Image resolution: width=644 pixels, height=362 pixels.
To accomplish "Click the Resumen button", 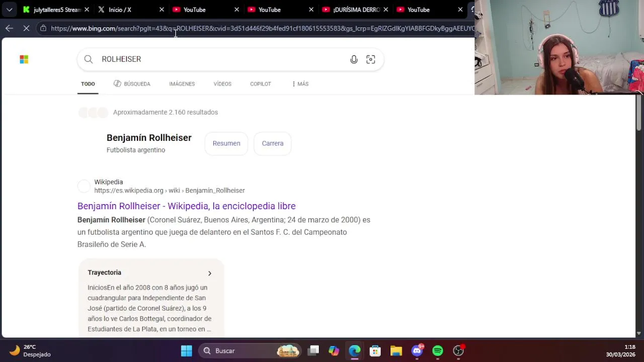I will click(x=226, y=143).
